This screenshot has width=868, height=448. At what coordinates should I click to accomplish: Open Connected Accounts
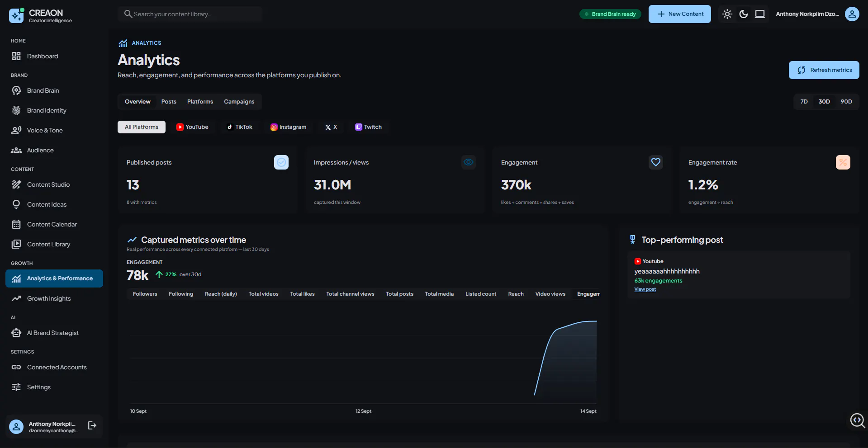54,367
